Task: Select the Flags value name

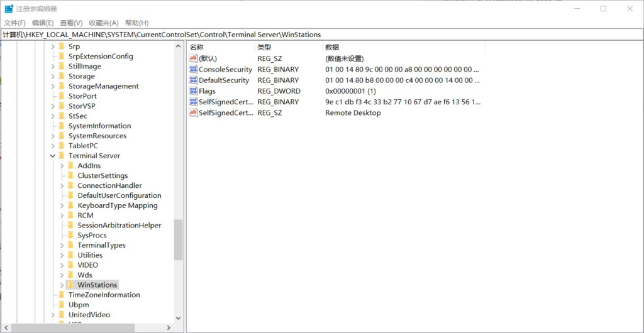Action: click(x=207, y=91)
